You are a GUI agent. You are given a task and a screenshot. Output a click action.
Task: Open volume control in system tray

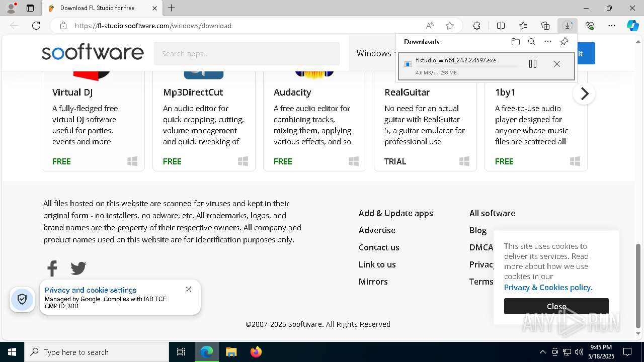pyautogui.click(x=579, y=352)
